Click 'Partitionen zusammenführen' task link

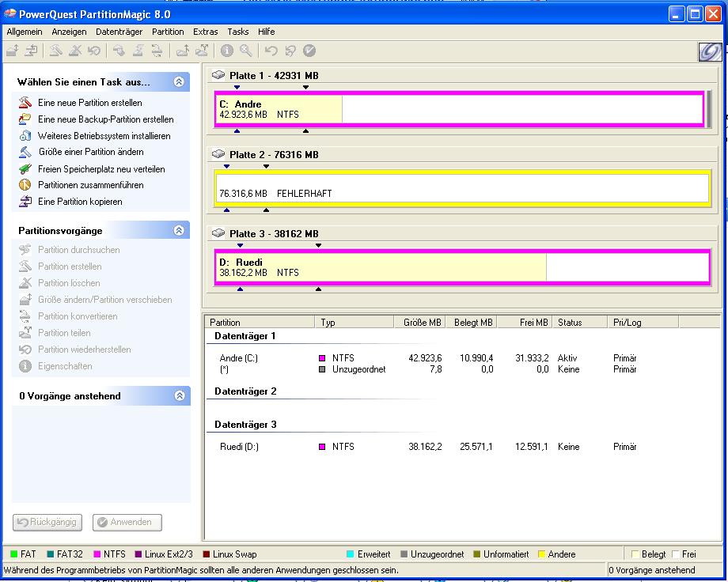pos(90,185)
